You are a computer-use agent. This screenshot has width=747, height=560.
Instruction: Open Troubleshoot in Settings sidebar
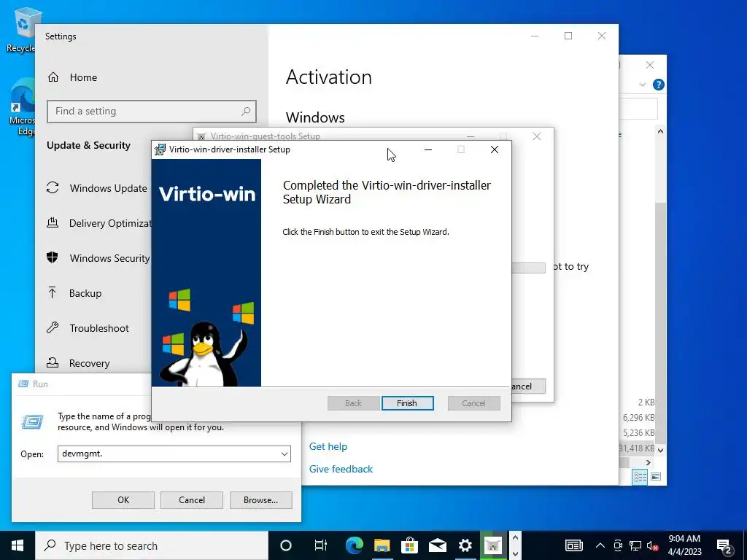coord(99,328)
